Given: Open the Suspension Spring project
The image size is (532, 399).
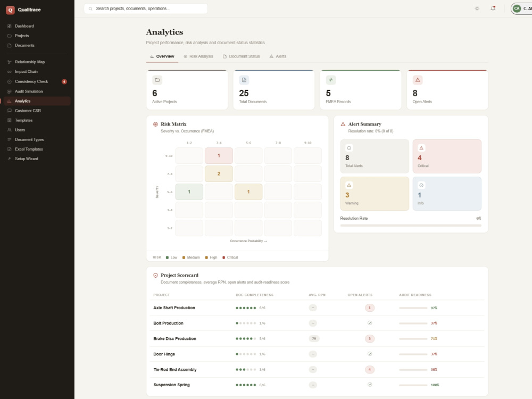Looking at the screenshot, I should [171, 385].
